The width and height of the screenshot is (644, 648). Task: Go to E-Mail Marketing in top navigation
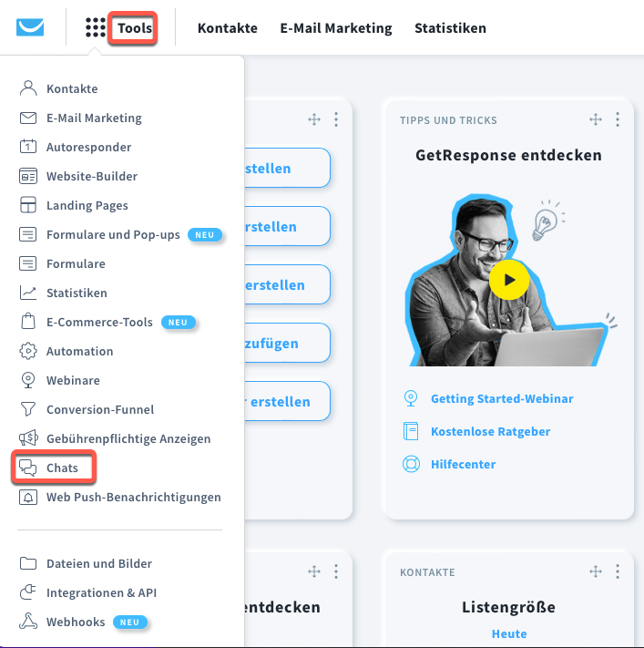pyautogui.click(x=336, y=28)
